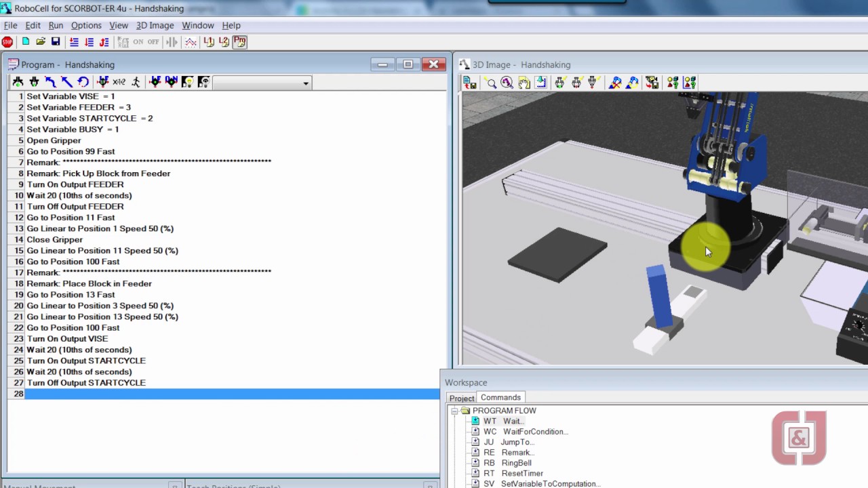Click the empty highlighted line 28
Screen dimensions: 868x488
tap(232, 394)
